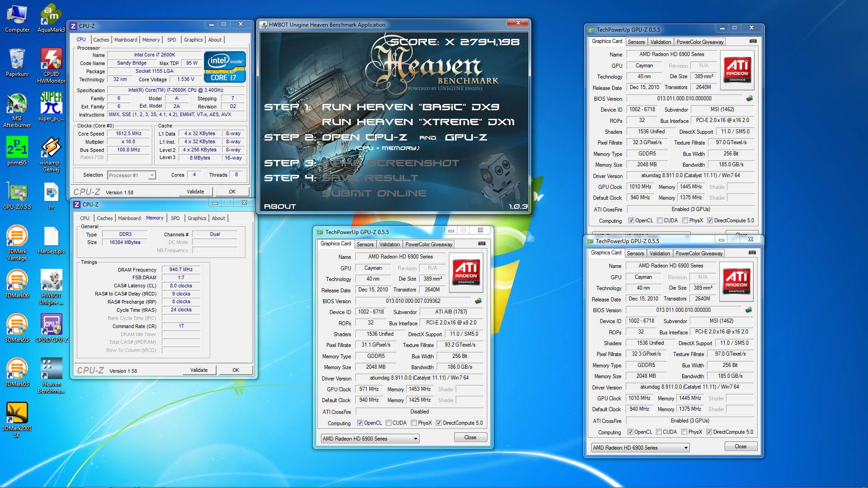
Task: Open About tab in lower CPU-Z window
Action: [x=218, y=218]
